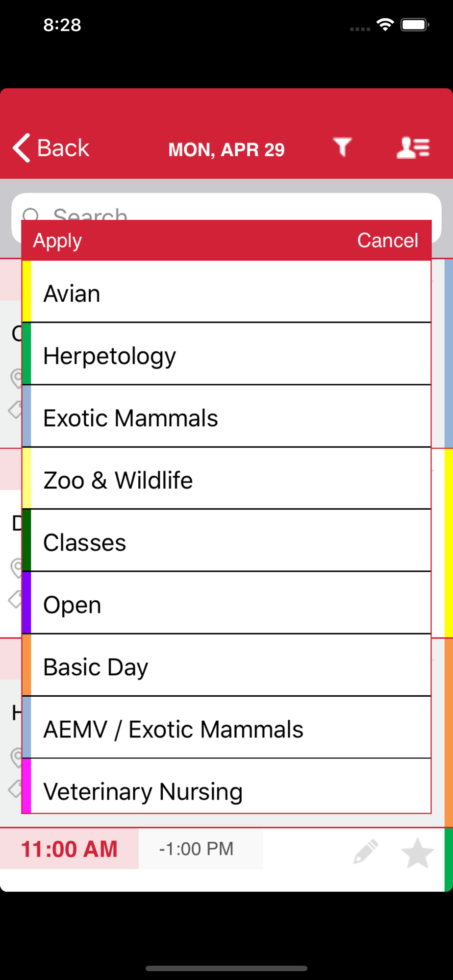The width and height of the screenshot is (453, 980).
Task: Click the battery status icon
Action: [x=415, y=24]
